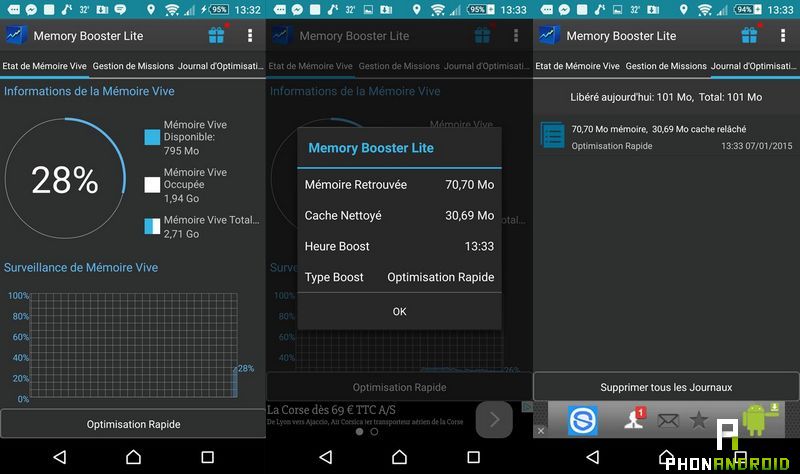The image size is (800, 474).
Task: Tap Recents button in middle screen
Action: [x=473, y=457]
